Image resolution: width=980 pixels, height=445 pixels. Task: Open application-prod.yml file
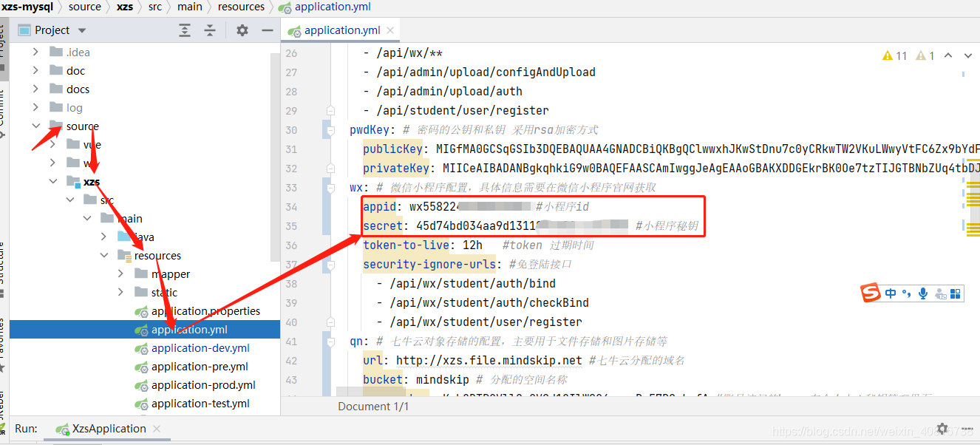[203, 384]
